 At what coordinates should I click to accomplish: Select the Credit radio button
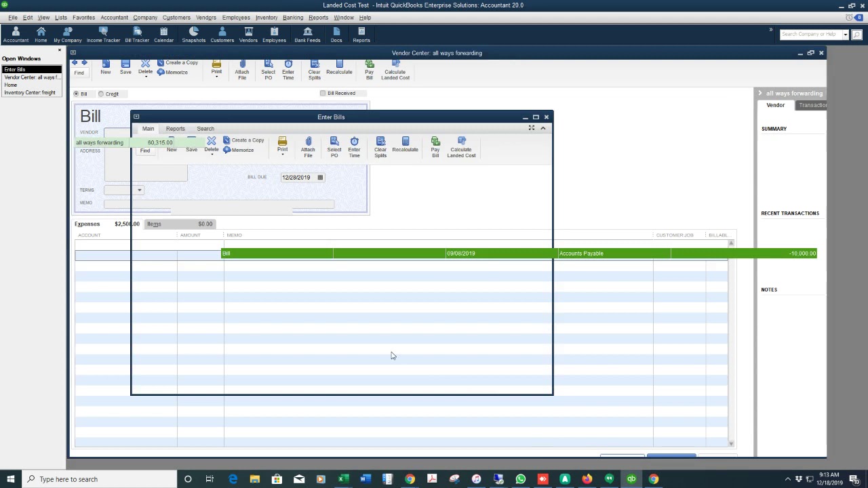pyautogui.click(x=101, y=94)
